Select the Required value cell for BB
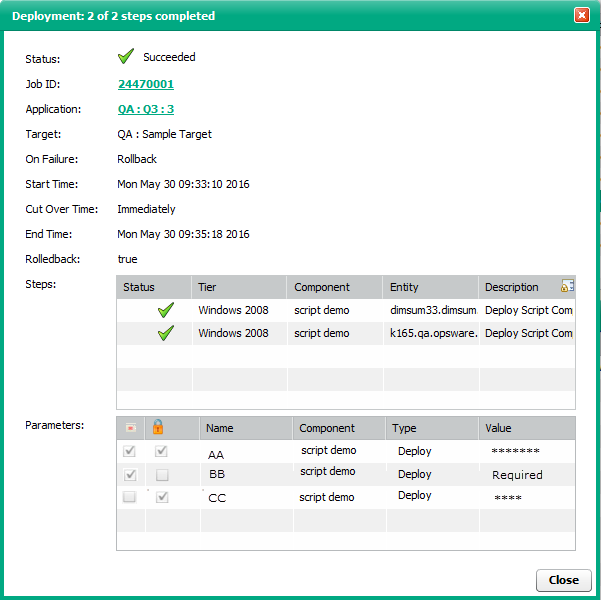The width and height of the screenshot is (601, 600). coord(517,475)
